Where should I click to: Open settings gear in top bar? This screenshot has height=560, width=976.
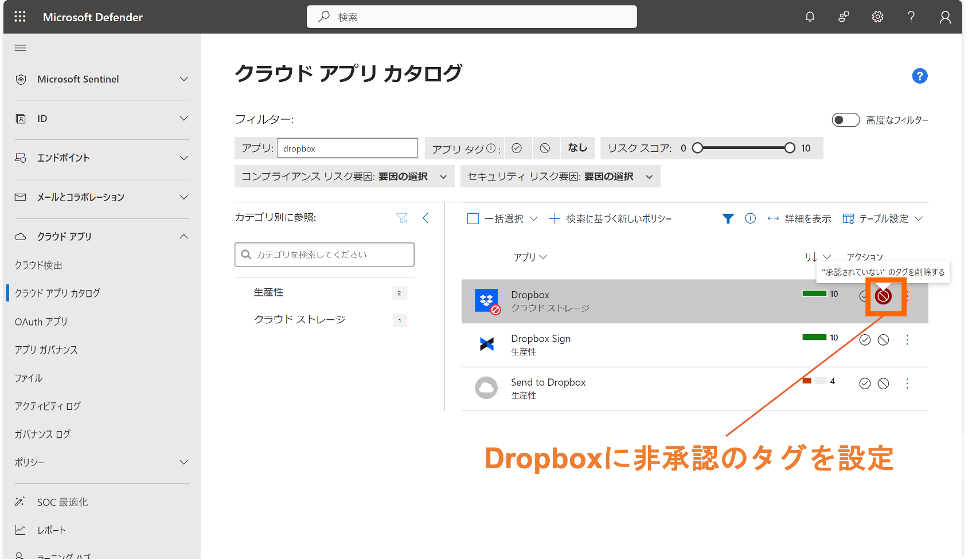877,17
